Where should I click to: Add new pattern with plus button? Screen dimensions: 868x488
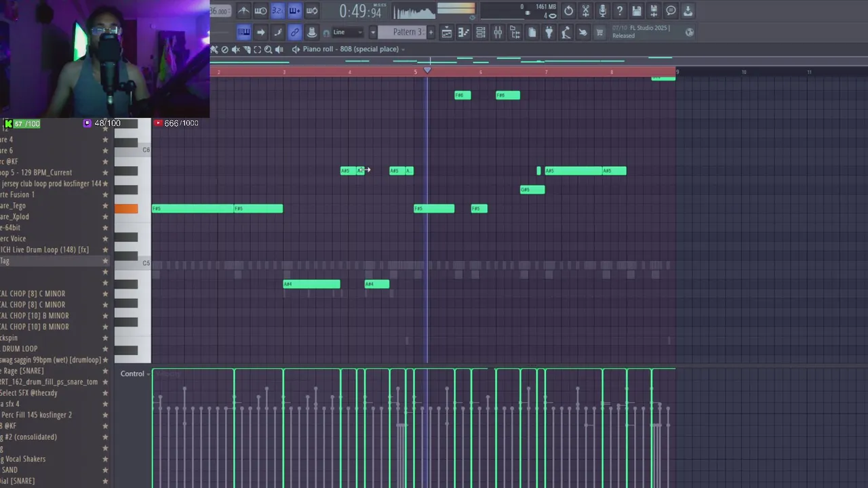[430, 32]
